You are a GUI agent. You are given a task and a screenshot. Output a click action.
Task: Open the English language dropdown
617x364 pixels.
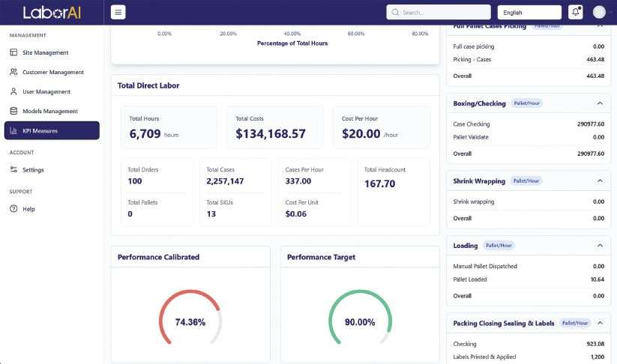coord(529,13)
